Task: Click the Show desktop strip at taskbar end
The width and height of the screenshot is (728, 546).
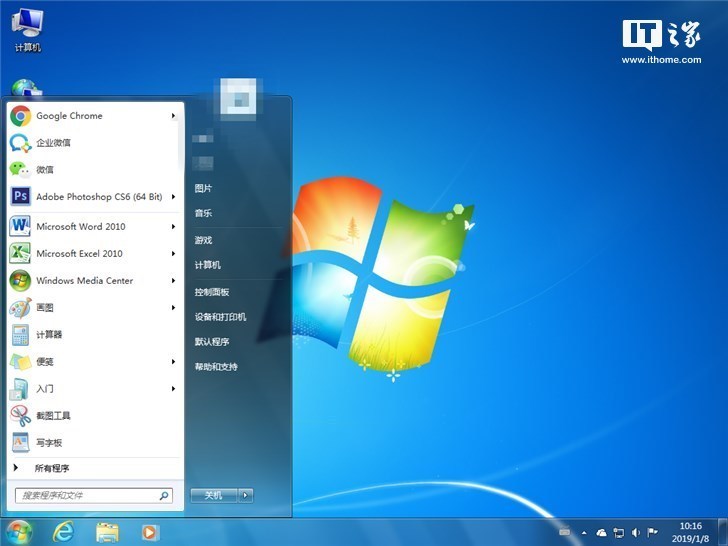Action: pyautogui.click(x=723, y=532)
